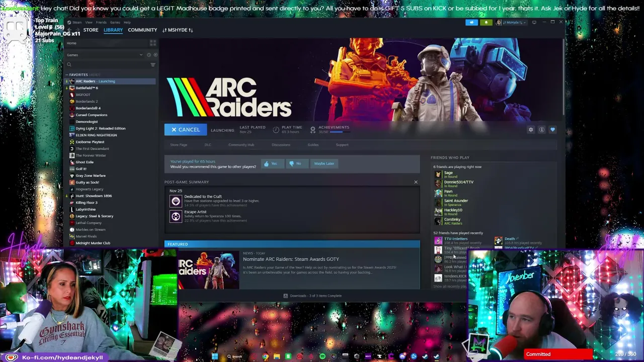Select Borderlands 4 in the list

[x=110, y=108]
